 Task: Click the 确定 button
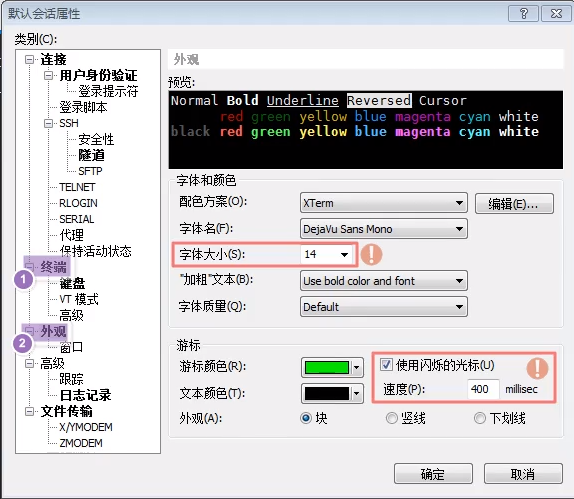tap(433, 474)
